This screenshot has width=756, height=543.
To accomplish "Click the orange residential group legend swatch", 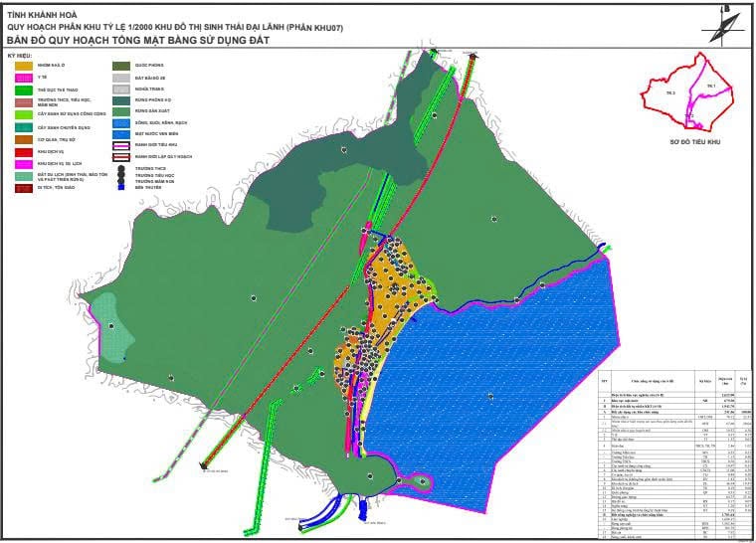I will (x=22, y=65).
